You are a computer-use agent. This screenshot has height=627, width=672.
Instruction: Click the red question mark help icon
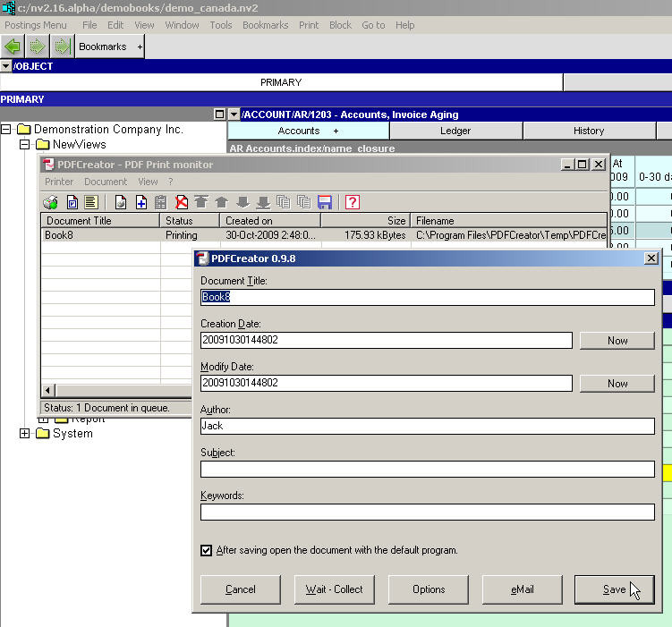coord(352,202)
